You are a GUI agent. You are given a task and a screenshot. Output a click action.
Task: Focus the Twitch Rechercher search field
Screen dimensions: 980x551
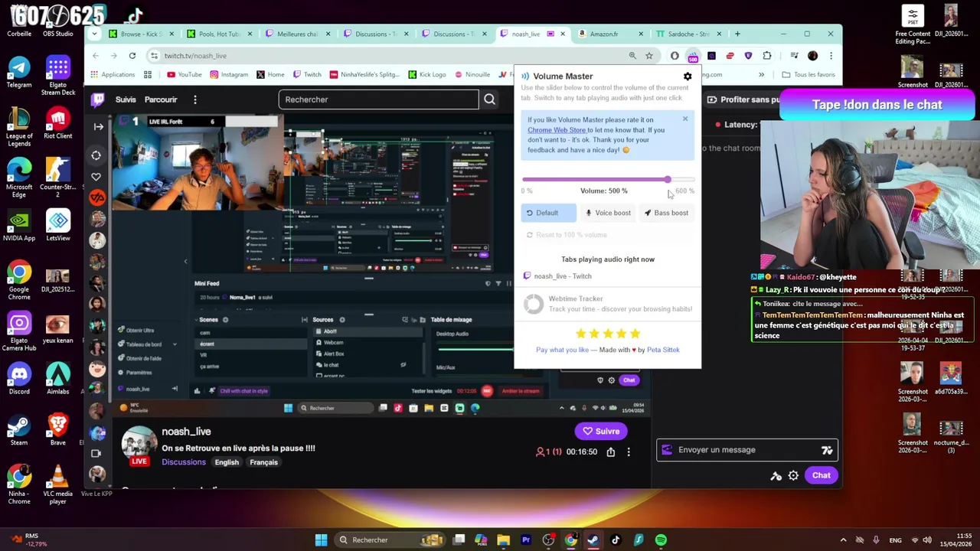tap(379, 99)
